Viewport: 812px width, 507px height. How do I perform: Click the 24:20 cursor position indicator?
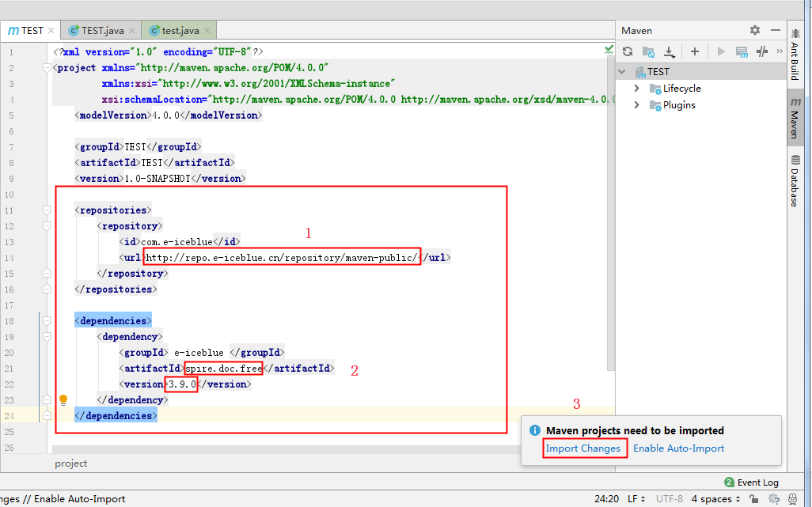click(606, 499)
